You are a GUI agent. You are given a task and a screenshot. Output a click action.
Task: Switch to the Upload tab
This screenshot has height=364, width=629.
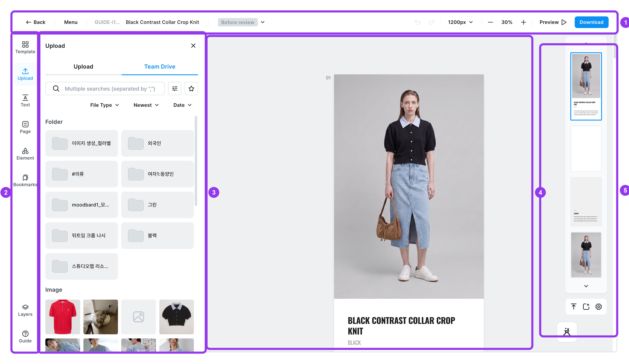coord(83,66)
